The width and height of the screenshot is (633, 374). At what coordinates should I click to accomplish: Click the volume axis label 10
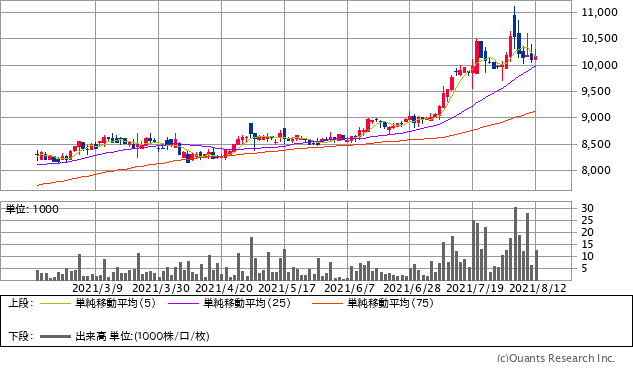(587, 256)
